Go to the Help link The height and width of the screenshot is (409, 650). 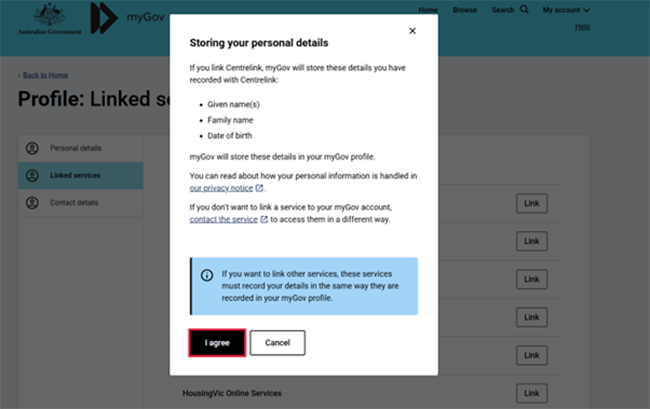pos(582,26)
